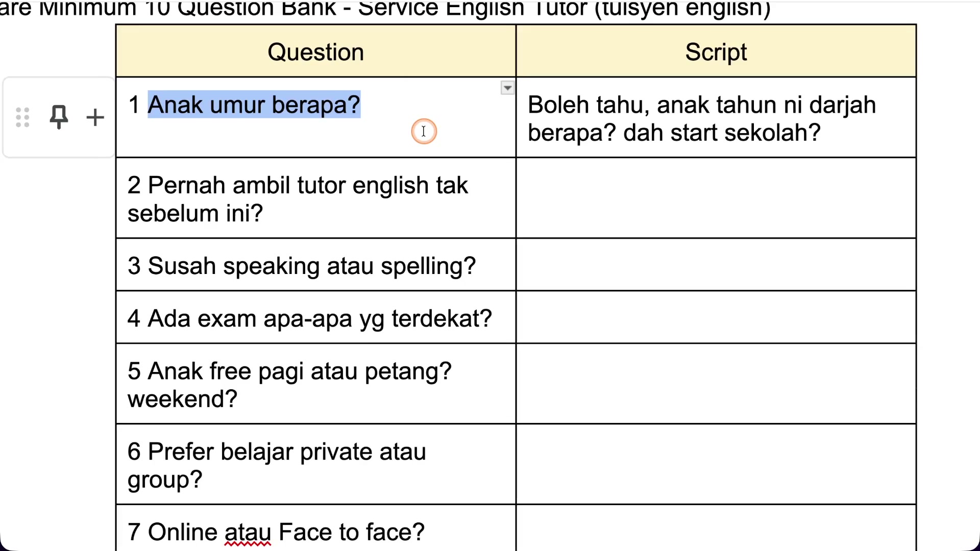Select the text "Anak umur berapa?"
The width and height of the screenshot is (980, 551).
(x=254, y=105)
